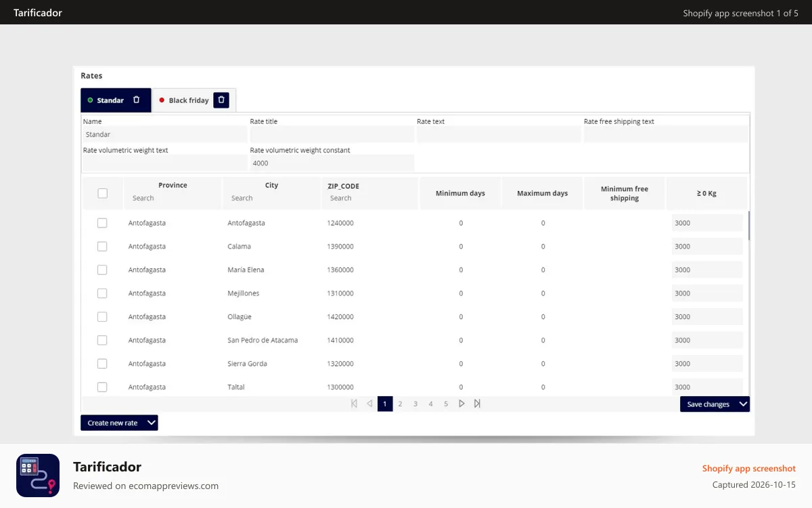
Task: Click city name Taltal
Action: point(236,387)
